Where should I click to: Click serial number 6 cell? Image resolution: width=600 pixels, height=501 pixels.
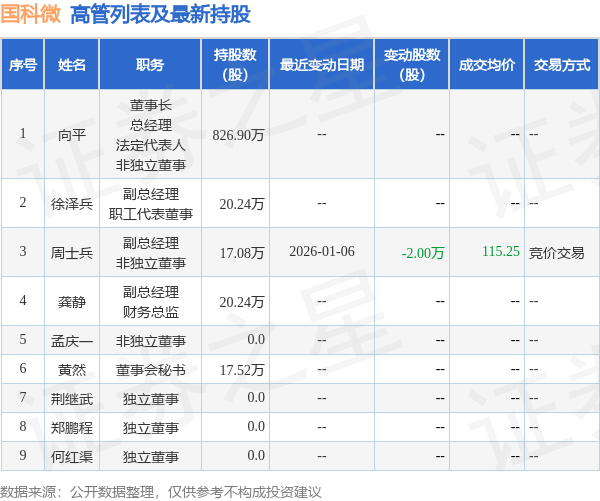pos(23,369)
